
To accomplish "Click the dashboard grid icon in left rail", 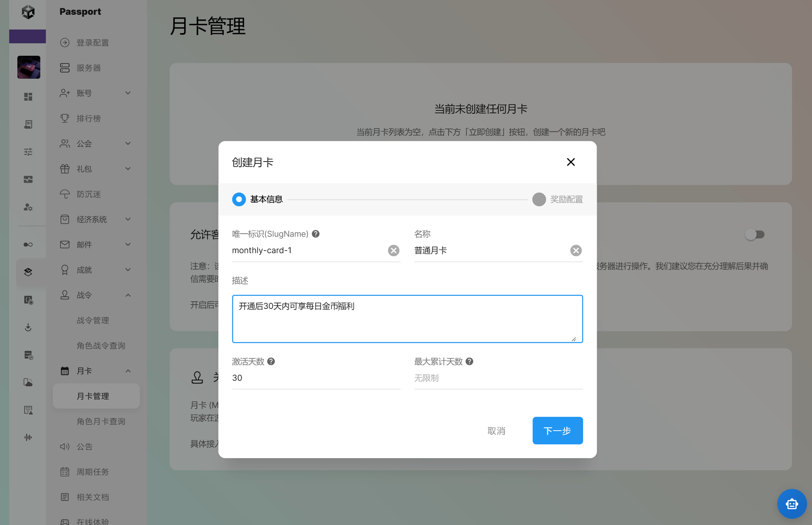I will [x=28, y=97].
